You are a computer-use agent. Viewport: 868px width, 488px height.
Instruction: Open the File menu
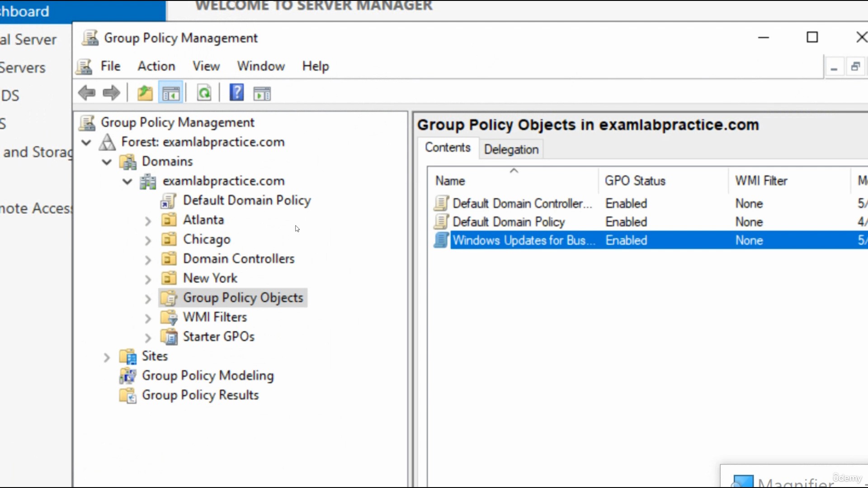tap(110, 66)
